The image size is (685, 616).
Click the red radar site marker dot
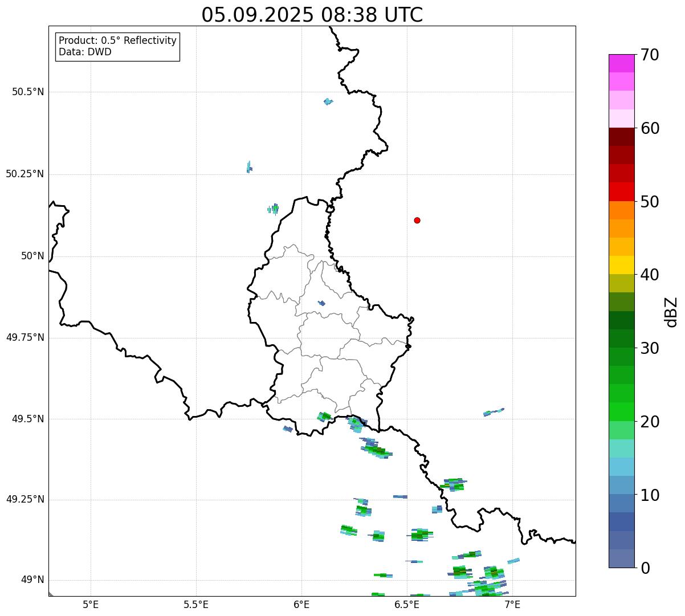click(x=417, y=221)
